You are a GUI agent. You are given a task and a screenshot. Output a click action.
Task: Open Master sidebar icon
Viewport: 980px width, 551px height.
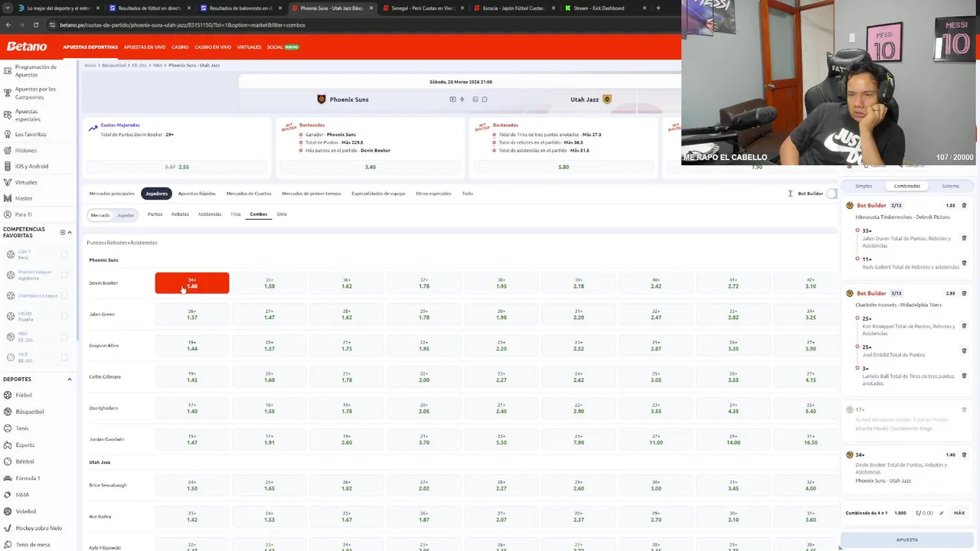pos(7,198)
